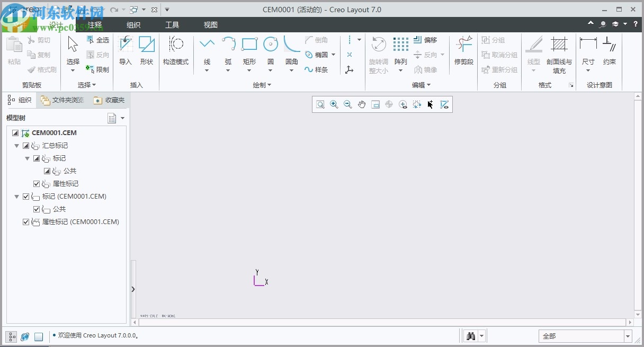This screenshot has height=347, width=644.
Task: Click the 全选 (Select All) command
Action: click(99, 39)
